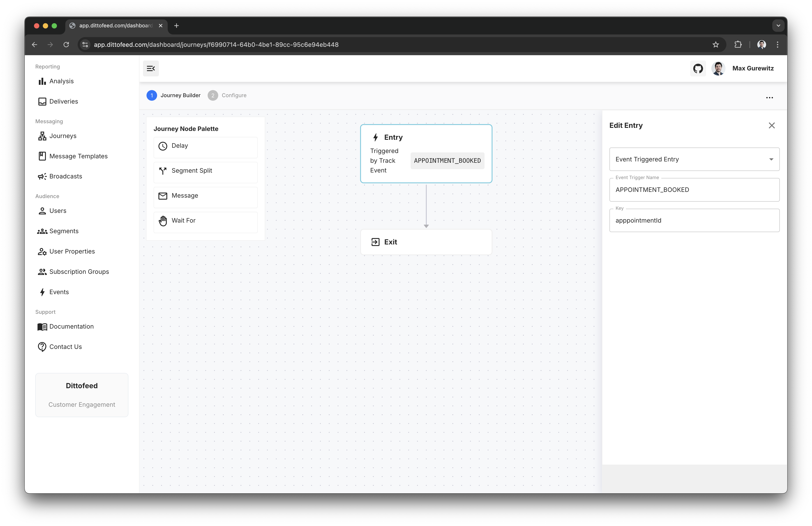
Task: Bookmark this page with star icon
Action: [715, 45]
